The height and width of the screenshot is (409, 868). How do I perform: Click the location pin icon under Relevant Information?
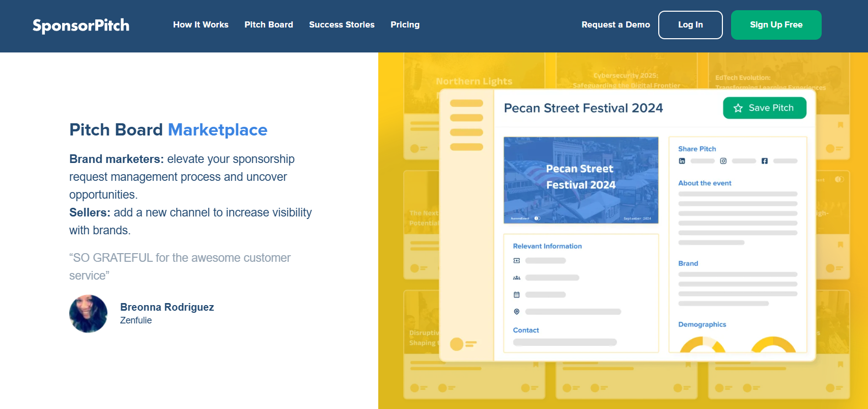click(517, 312)
